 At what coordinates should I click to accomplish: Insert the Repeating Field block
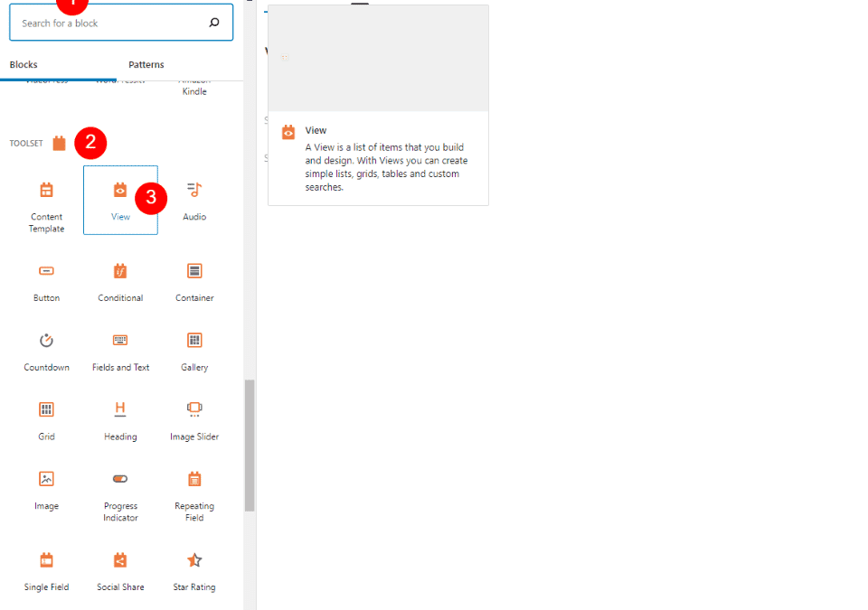[x=194, y=496]
